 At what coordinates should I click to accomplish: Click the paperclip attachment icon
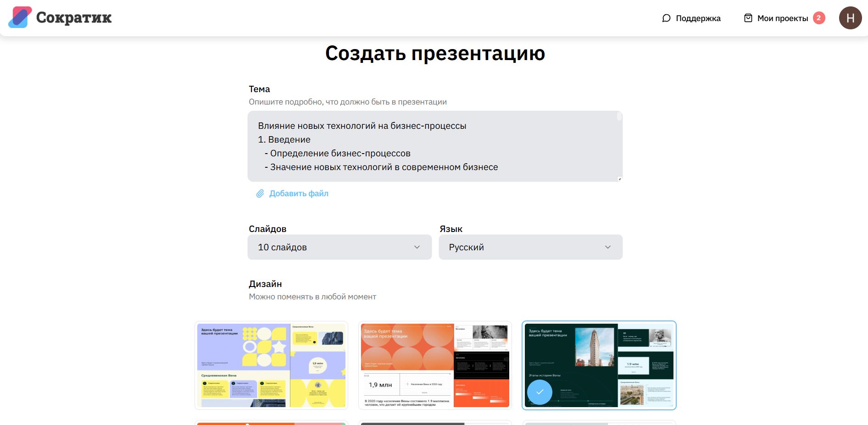(260, 193)
